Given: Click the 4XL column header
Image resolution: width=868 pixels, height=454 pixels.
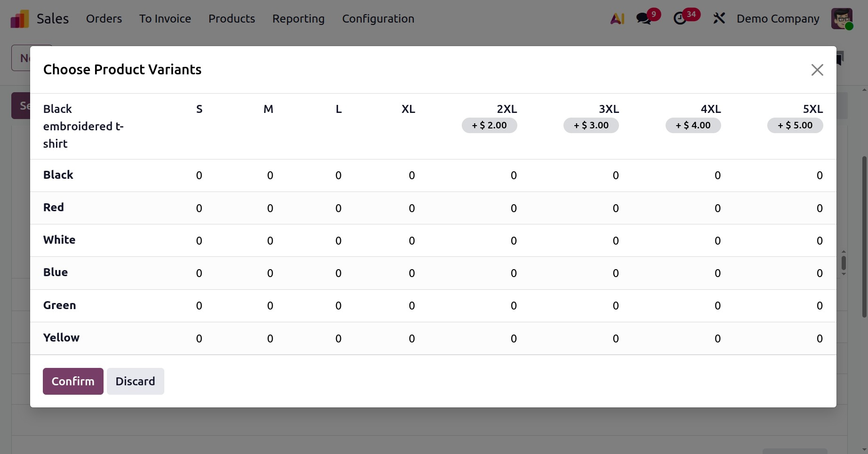Looking at the screenshot, I should [x=711, y=109].
